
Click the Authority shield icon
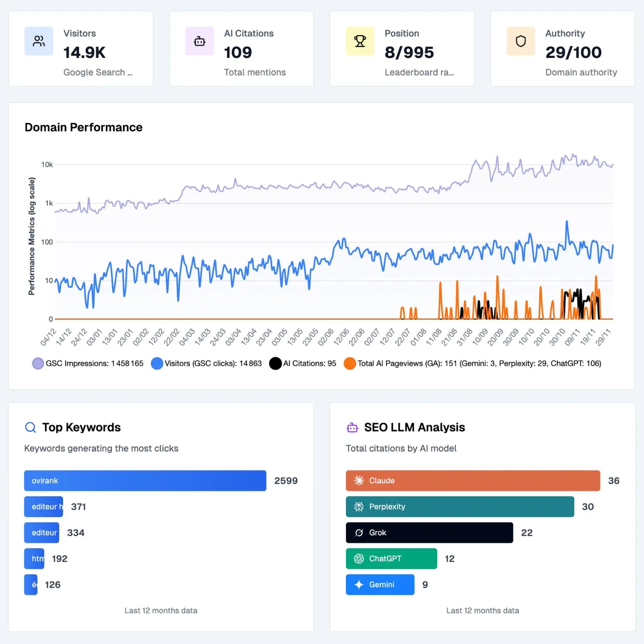520,41
